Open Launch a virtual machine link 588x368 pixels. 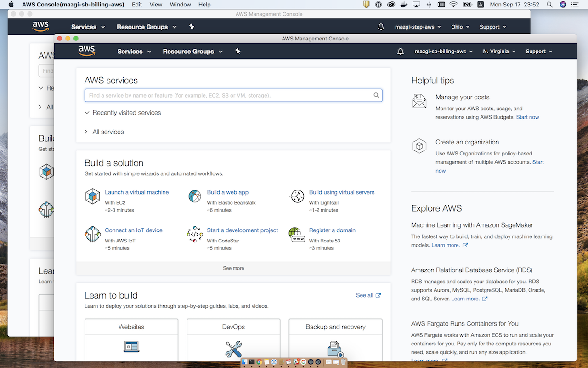pyautogui.click(x=136, y=192)
